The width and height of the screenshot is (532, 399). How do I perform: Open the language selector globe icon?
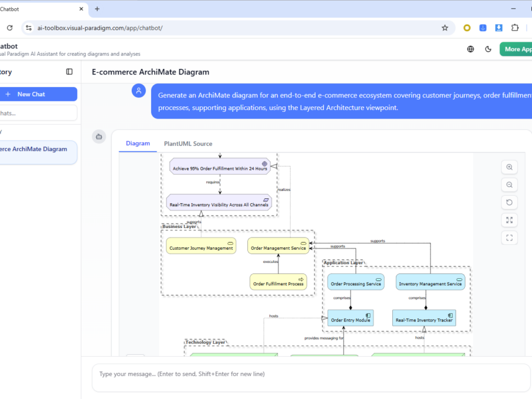(x=470, y=49)
